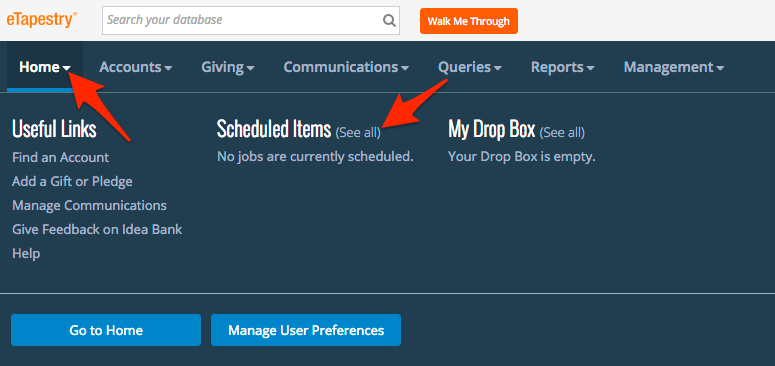See all Scheduled Items
The height and width of the screenshot is (366, 775).
(x=358, y=133)
